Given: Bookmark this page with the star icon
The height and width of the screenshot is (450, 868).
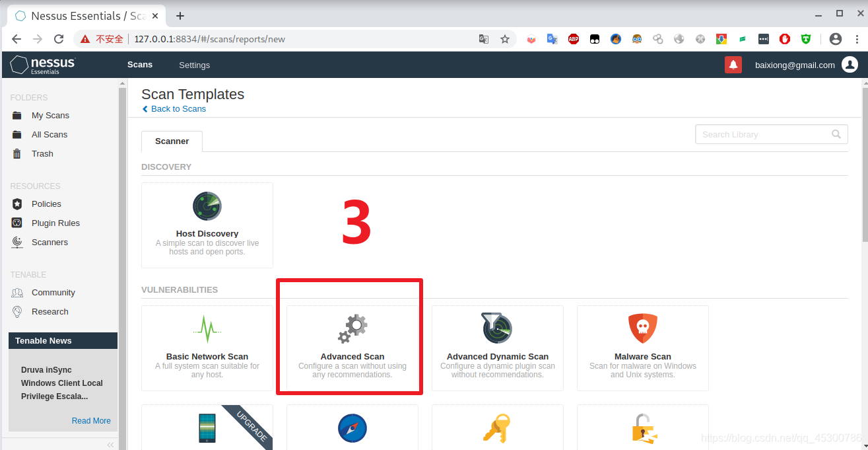Looking at the screenshot, I should [x=505, y=39].
